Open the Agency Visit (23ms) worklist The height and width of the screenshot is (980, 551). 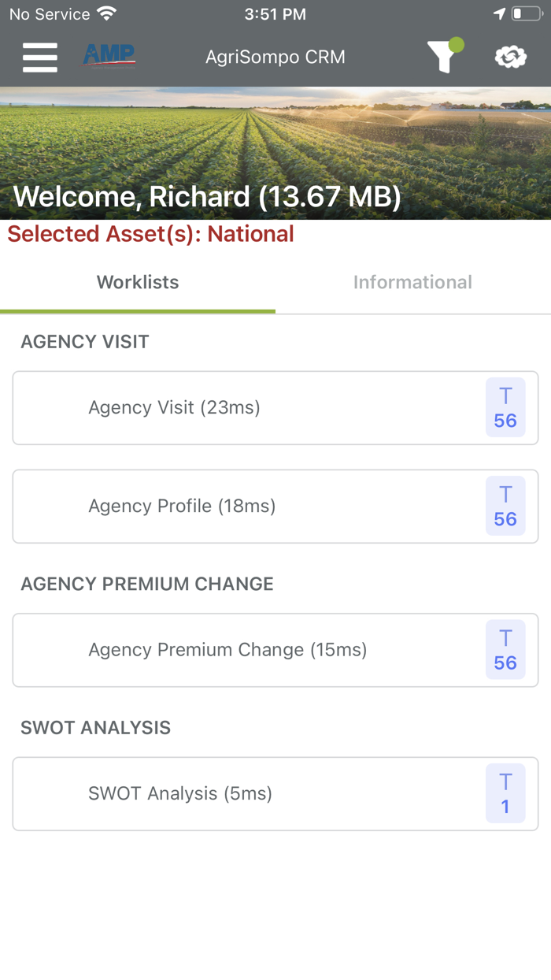(x=236, y=407)
